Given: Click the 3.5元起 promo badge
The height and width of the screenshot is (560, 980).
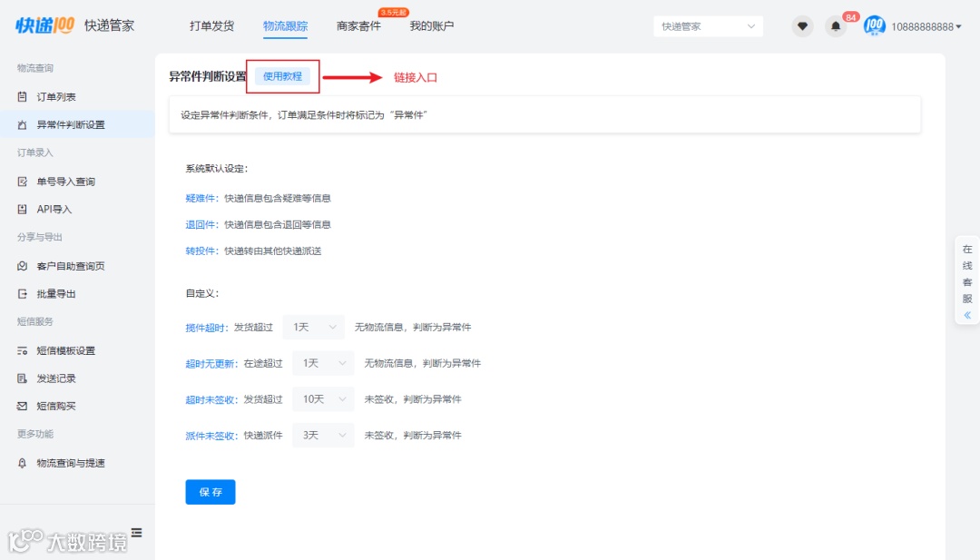Looking at the screenshot, I should pos(393,13).
